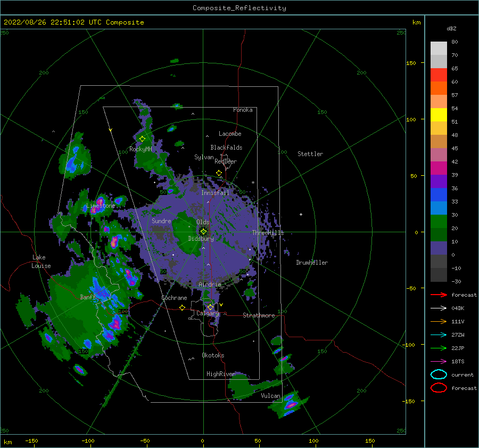Click the Limestone label
Image resolution: width=479 pixels, height=448 pixels.
pyautogui.click(x=101, y=206)
